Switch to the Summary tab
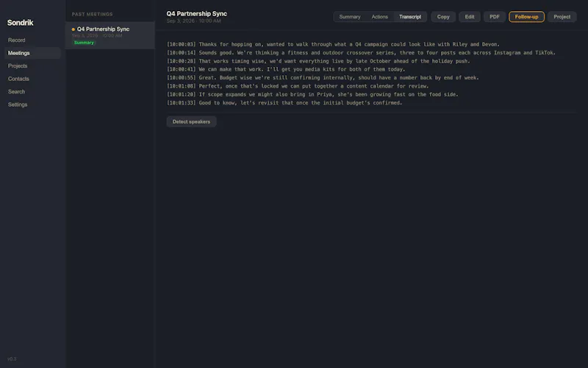The height and width of the screenshot is (368, 588). point(350,17)
